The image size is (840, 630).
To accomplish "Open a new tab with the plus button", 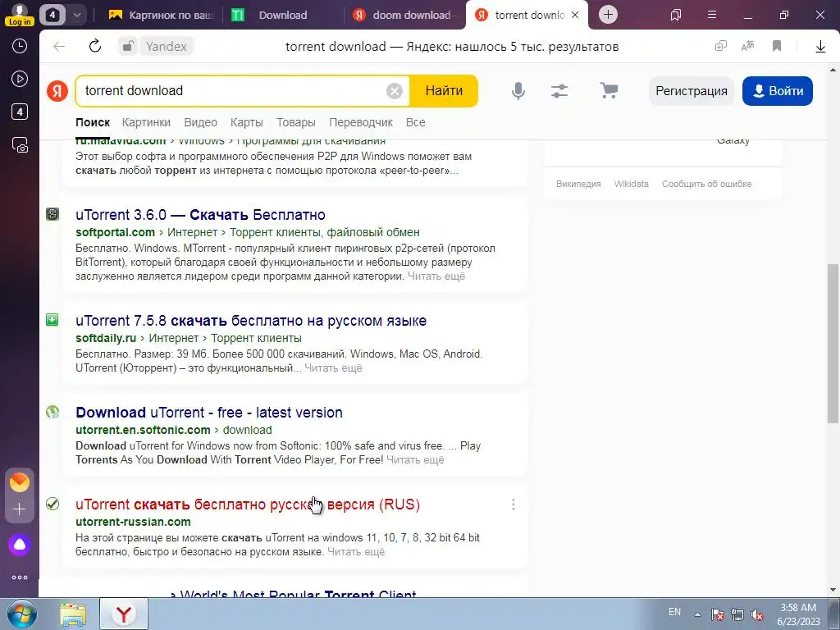I will [x=608, y=15].
